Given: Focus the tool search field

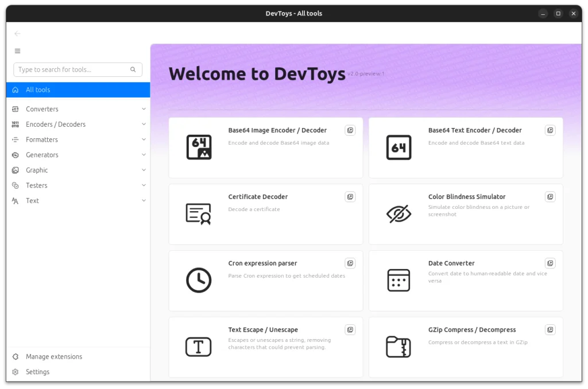Looking at the screenshot, I should click(72, 70).
